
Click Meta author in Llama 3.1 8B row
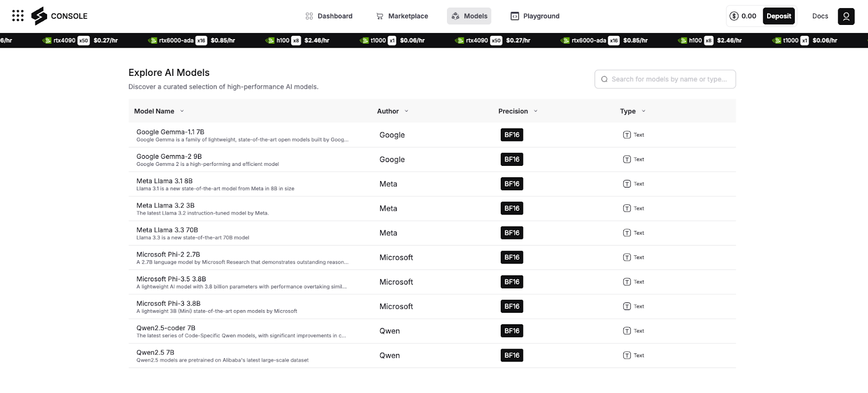point(388,184)
